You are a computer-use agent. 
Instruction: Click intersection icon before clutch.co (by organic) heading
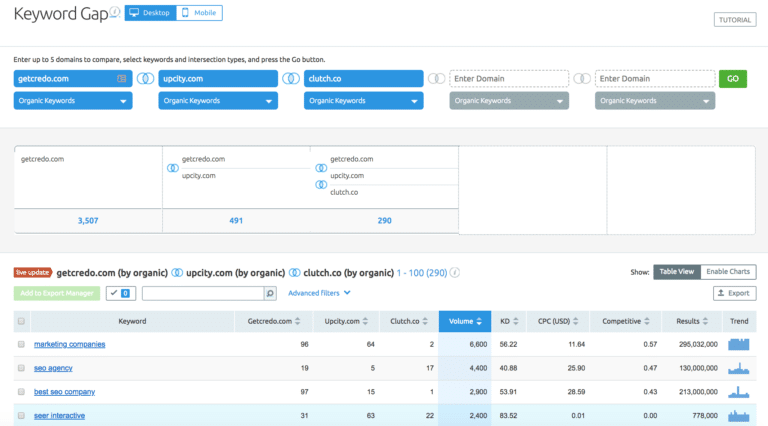[x=294, y=273]
